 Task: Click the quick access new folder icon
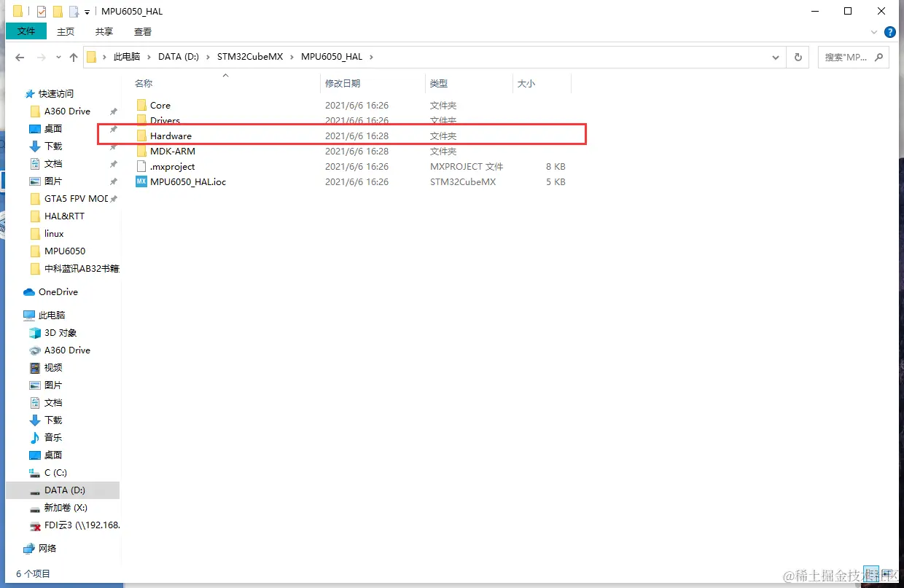pos(58,11)
